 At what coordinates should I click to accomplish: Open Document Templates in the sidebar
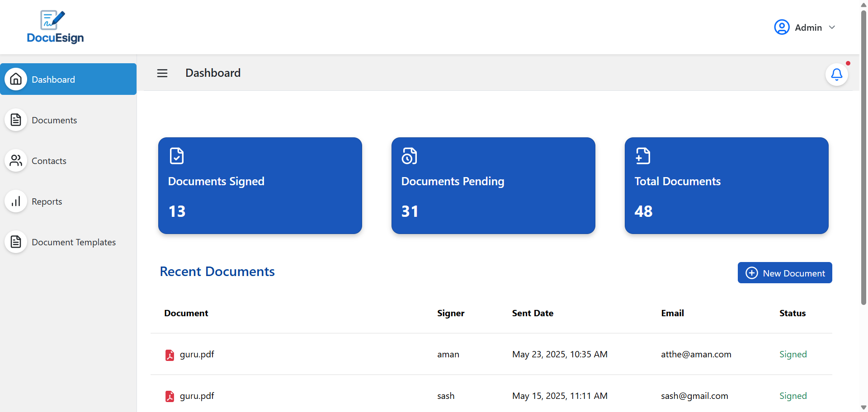pyautogui.click(x=74, y=242)
